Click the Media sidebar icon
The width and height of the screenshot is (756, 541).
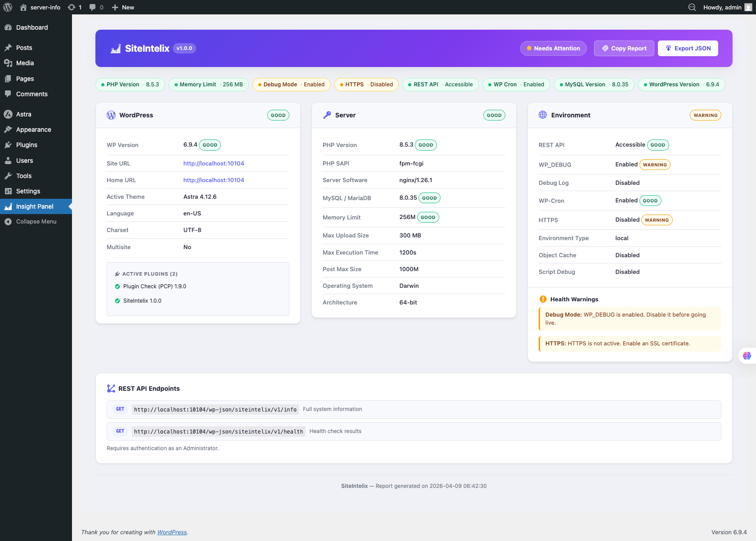point(8,63)
